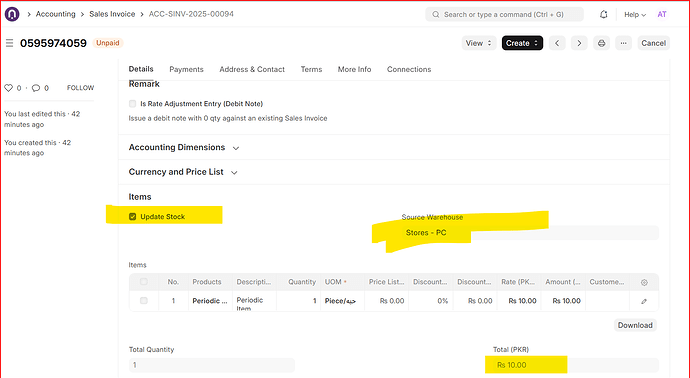Click the Cancel button
The image size is (690, 378).
(x=653, y=43)
